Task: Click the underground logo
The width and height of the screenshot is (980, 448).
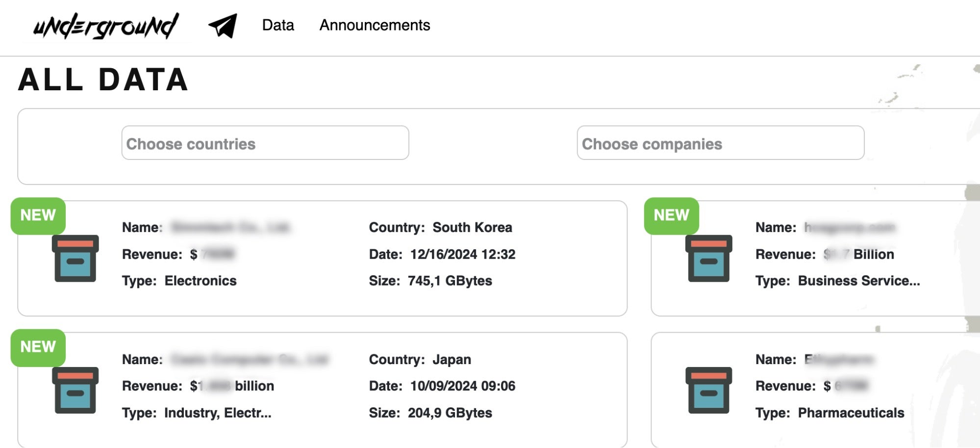Action: tap(105, 26)
